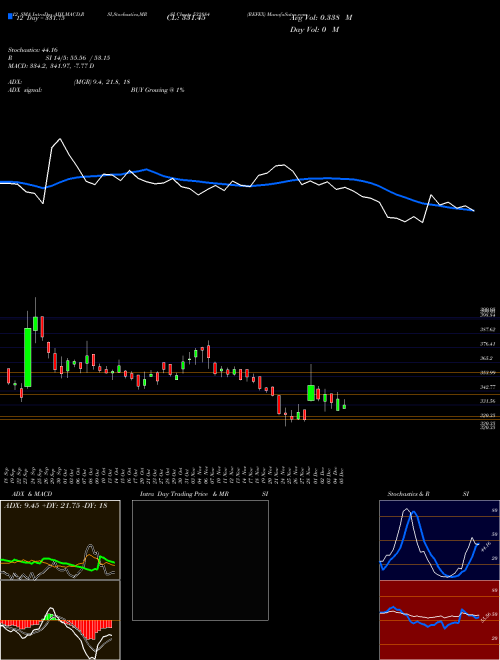
Task: Click the 376.41 price axis label
Action: pos(488,344)
